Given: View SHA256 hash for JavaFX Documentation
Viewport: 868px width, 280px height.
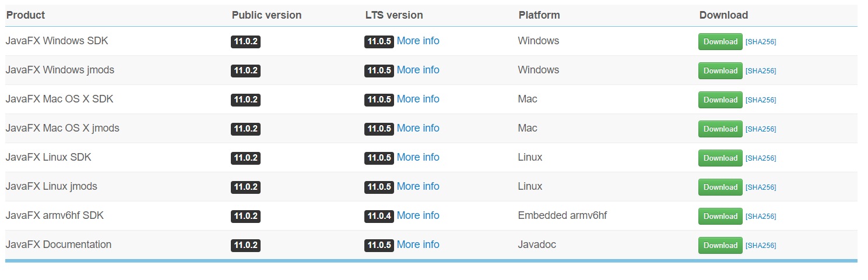Looking at the screenshot, I should click(761, 246).
